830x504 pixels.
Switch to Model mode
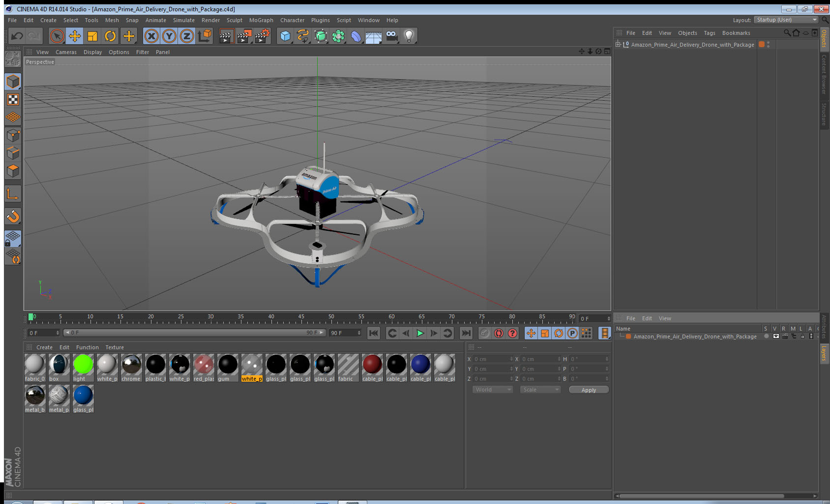click(x=13, y=82)
